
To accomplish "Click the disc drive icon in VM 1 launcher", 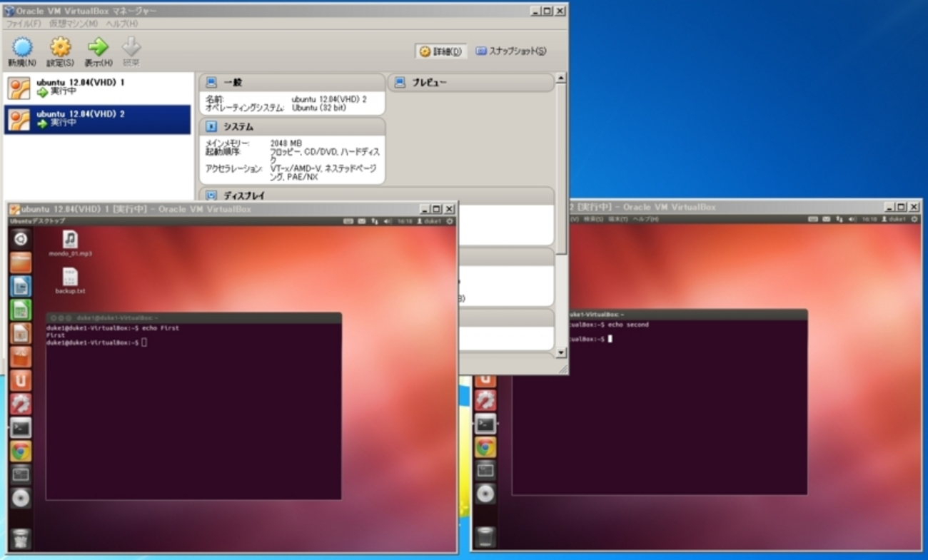I will (x=21, y=498).
